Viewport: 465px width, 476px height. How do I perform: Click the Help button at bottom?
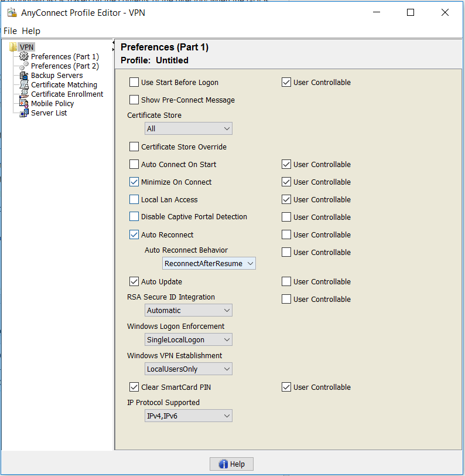[x=231, y=464]
